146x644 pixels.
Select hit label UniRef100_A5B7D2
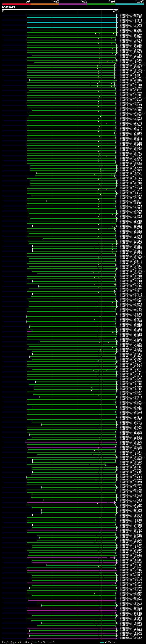tap(131, 314)
